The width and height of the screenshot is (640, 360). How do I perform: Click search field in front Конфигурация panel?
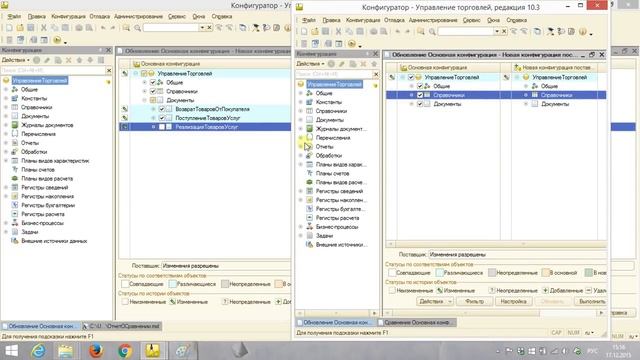pyautogui.click(x=334, y=74)
